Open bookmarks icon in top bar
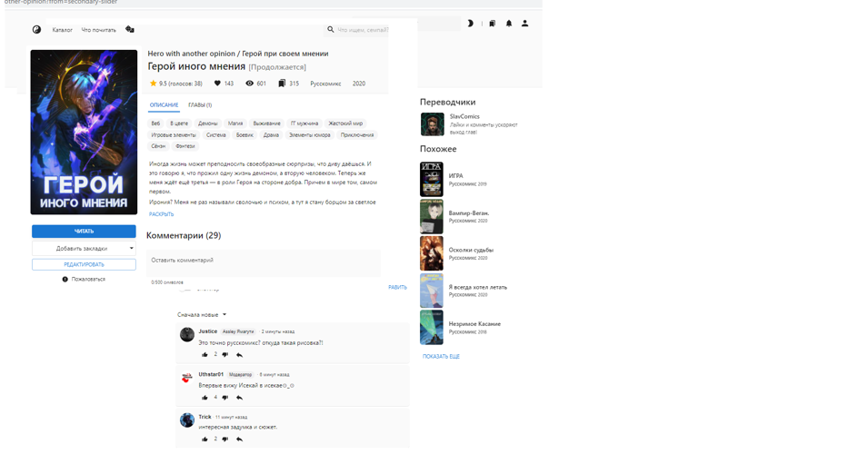The width and height of the screenshot is (868, 454). (x=492, y=24)
